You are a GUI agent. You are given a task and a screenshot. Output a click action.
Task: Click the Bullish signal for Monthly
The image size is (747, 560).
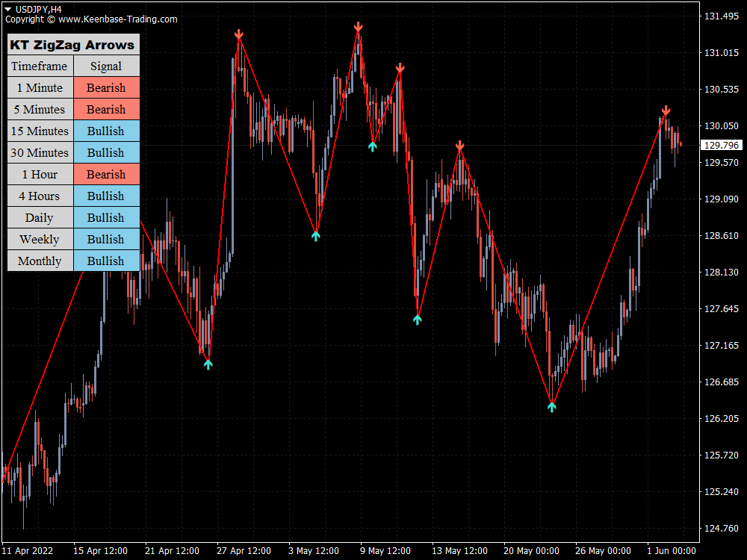107,261
